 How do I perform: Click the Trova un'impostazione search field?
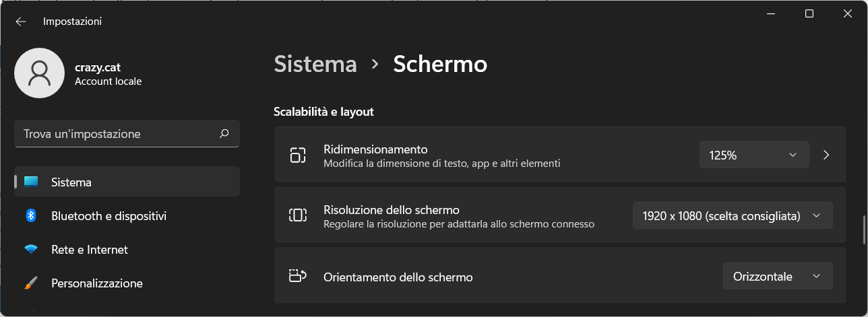[127, 133]
